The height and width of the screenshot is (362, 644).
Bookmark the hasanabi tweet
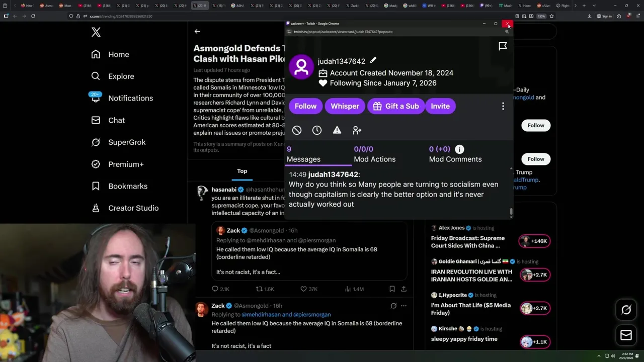[392, 289]
